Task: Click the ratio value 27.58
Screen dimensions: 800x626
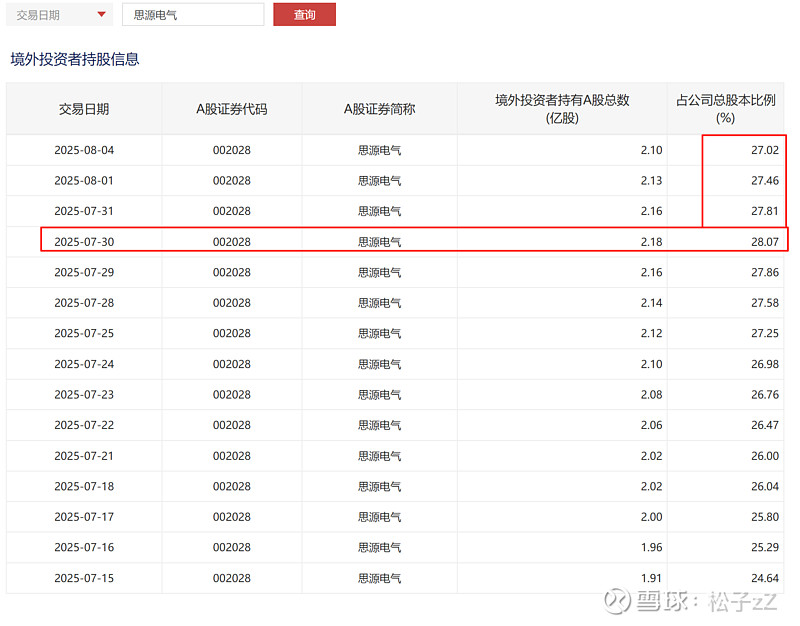Action: pos(765,303)
